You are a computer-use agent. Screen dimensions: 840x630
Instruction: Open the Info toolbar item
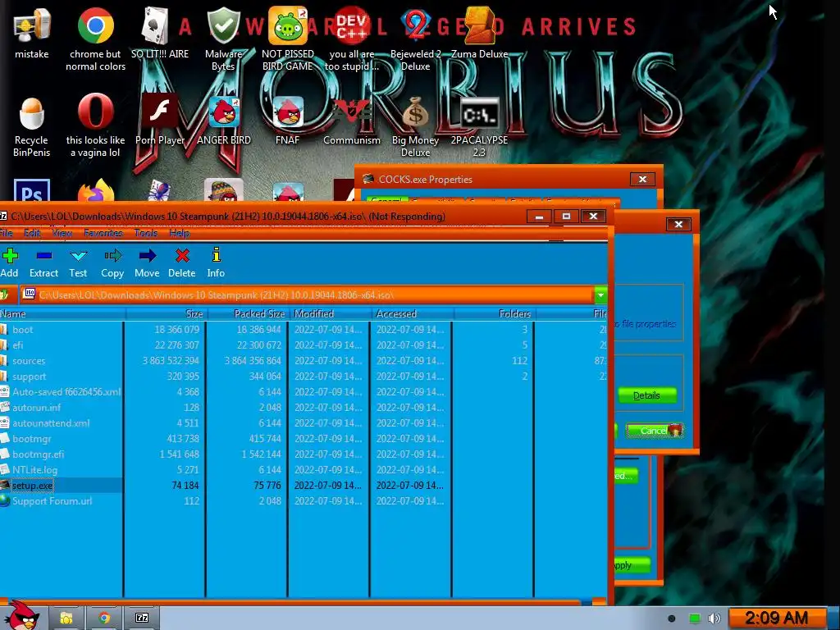click(x=216, y=263)
